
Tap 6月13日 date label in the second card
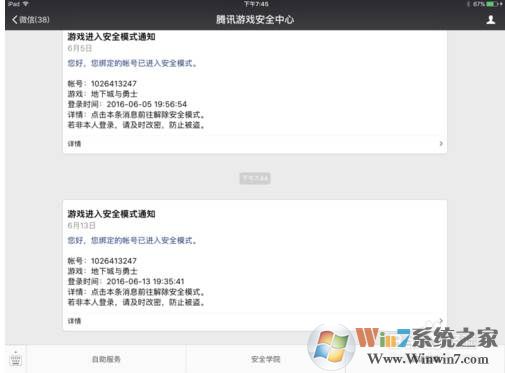pos(82,226)
